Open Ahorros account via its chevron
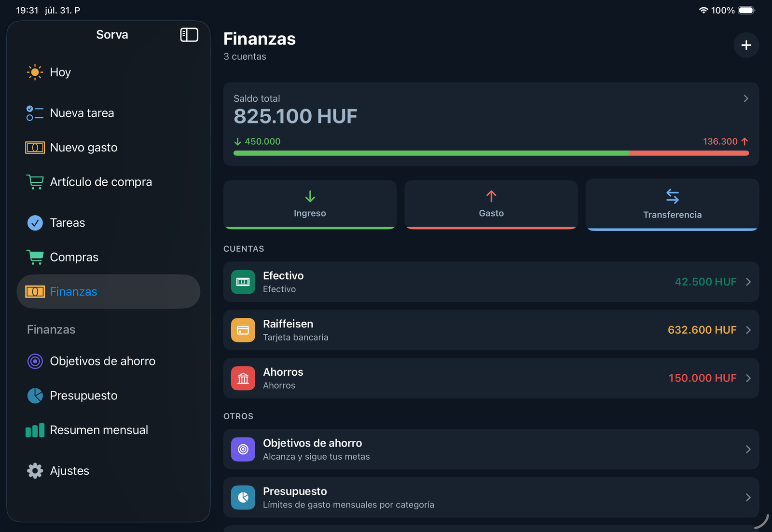The height and width of the screenshot is (532, 772). pyautogui.click(x=748, y=379)
